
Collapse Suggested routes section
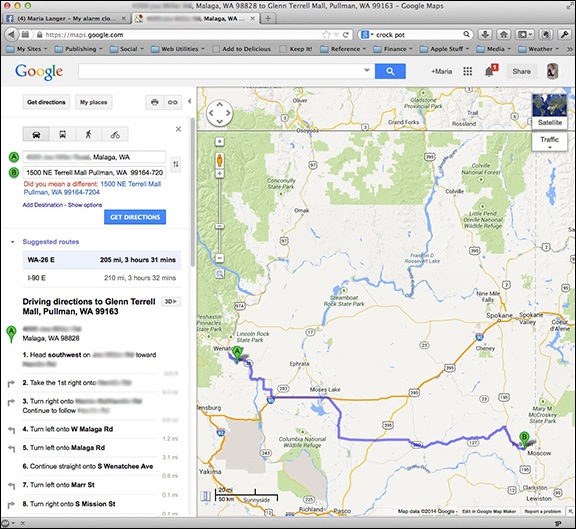click(x=12, y=242)
